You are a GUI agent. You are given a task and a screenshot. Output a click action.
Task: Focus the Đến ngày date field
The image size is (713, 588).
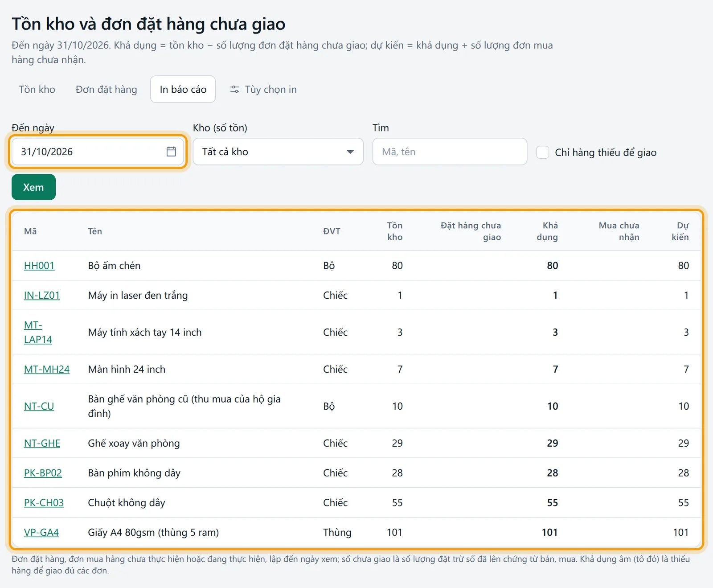(98, 152)
